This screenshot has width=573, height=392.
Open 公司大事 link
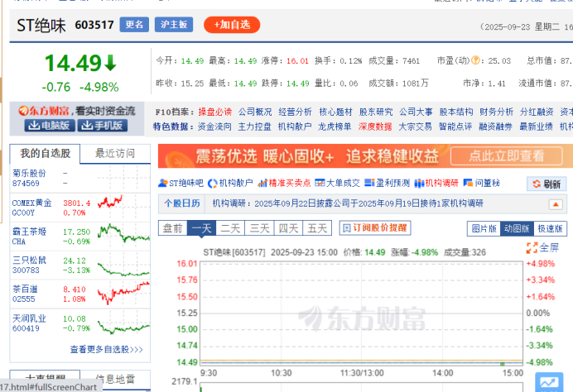[416, 112]
